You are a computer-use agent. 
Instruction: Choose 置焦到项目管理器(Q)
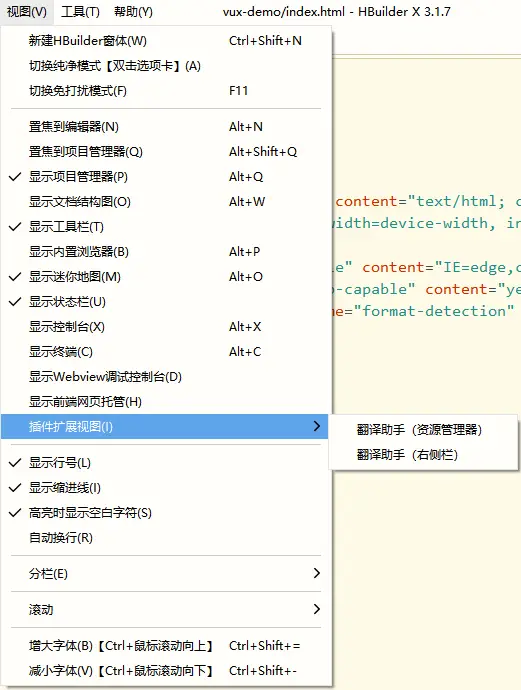[x=165, y=152]
